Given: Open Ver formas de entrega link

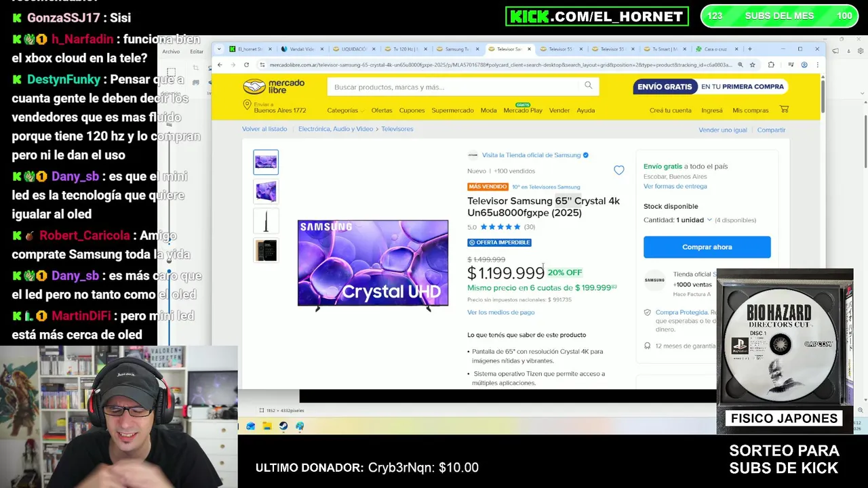Looking at the screenshot, I should [x=675, y=186].
